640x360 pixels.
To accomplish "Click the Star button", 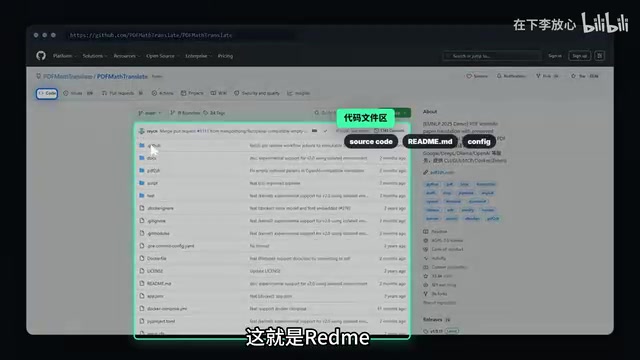I will [x=585, y=76].
